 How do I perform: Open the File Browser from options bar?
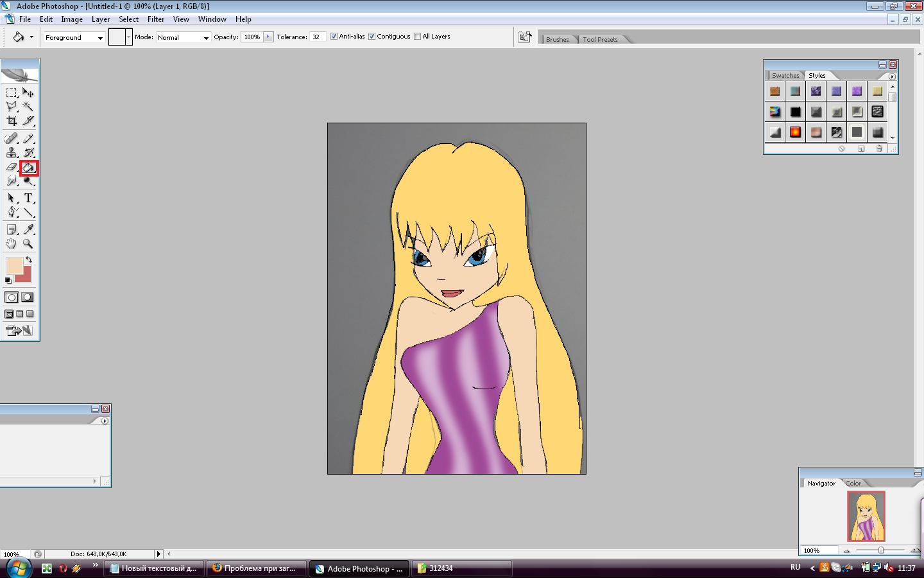525,37
